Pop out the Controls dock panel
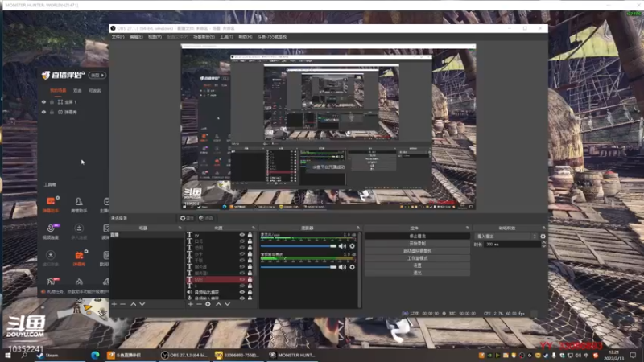 [x=468, y=228]
